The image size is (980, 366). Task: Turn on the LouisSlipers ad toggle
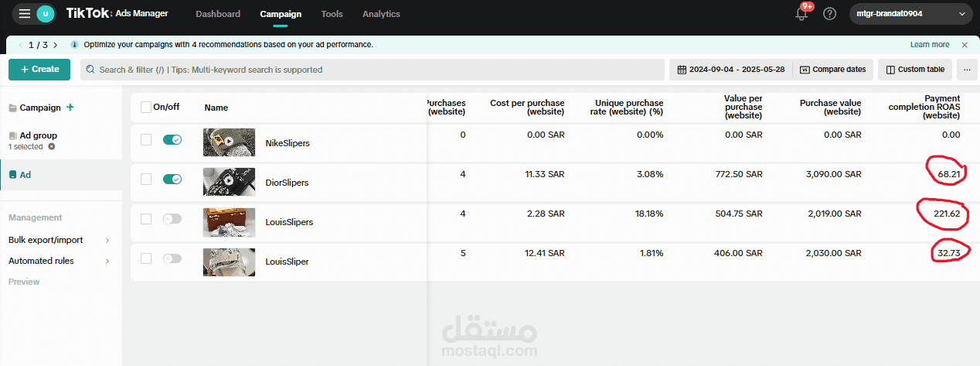point(172,219)
